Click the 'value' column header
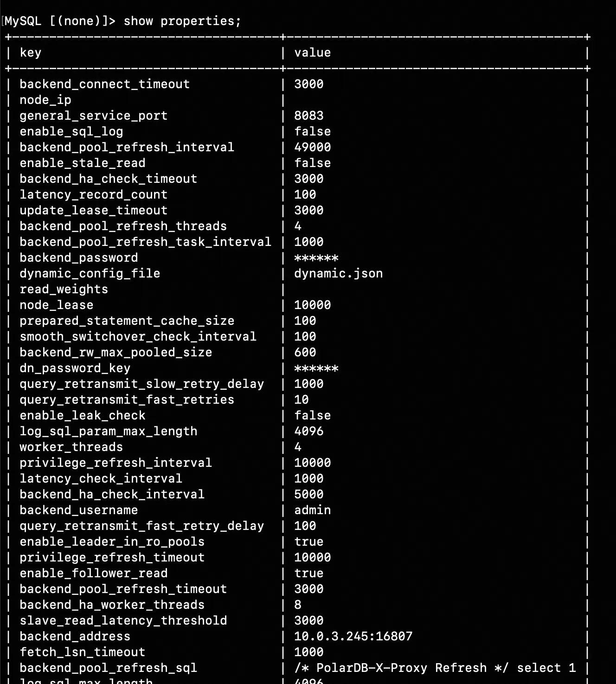This screenshot has height=684, width=616. tap(312, 53)
